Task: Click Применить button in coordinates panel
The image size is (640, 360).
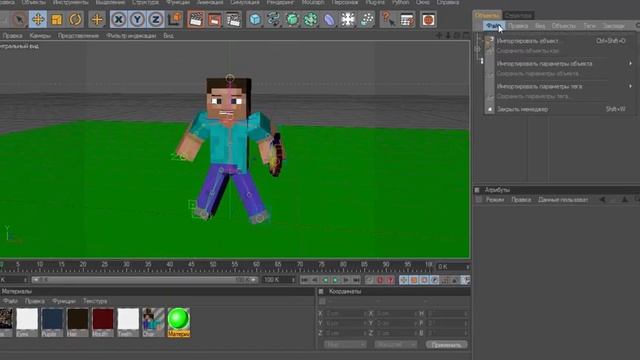Action: [x=447, y=345]
